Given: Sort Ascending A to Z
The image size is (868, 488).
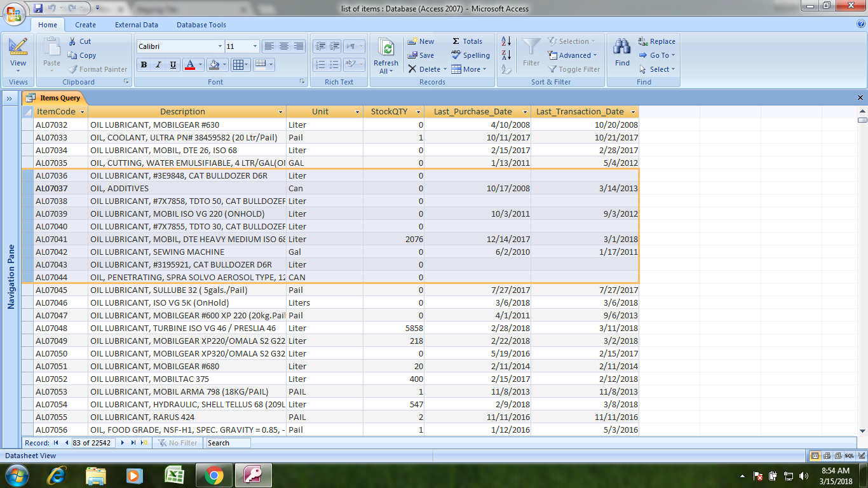Looking at the screenshot, I should click(x=506, y=41).
